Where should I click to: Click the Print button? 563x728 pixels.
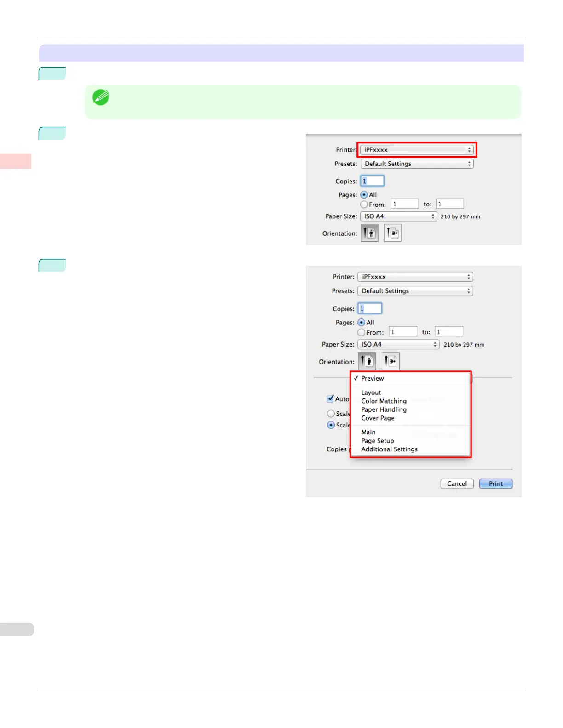point(496,483)
